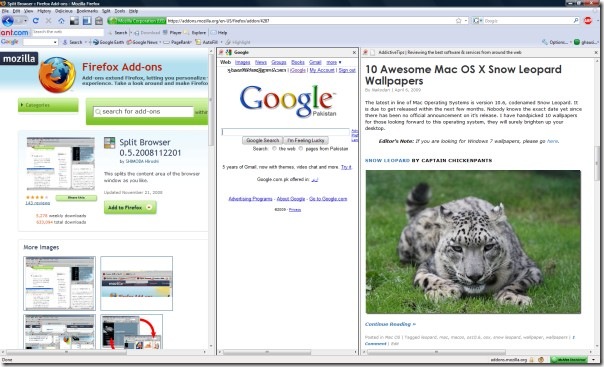Expand the Categories menu on Add-ons page

pos(48,105)
